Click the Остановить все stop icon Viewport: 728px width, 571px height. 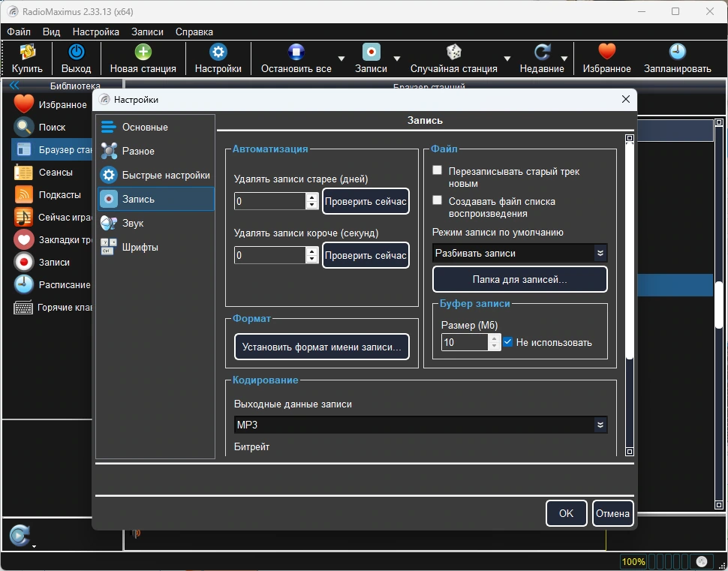tap(296, 52)
